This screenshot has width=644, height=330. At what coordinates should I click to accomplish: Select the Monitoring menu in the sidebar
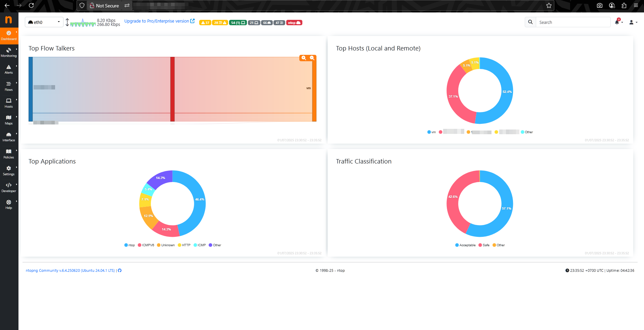point(9,52)
